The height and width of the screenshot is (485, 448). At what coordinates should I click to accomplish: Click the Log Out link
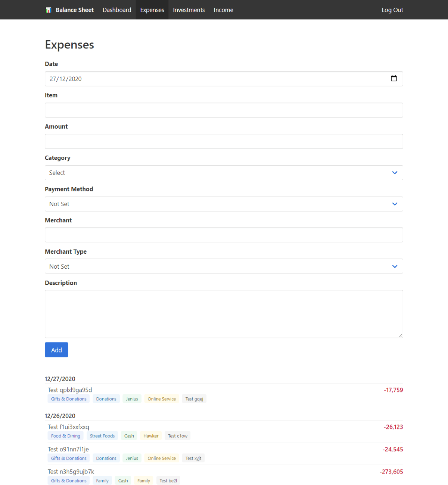point(392,10)
